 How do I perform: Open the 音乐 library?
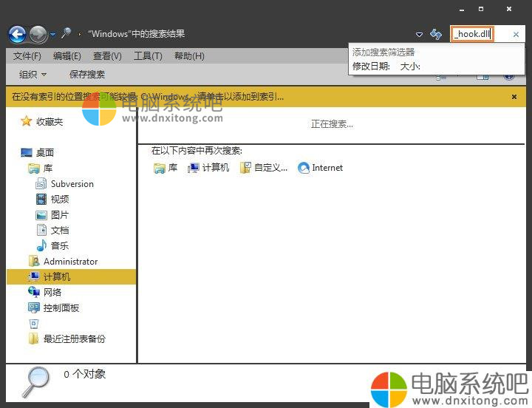tap(52, 245)
